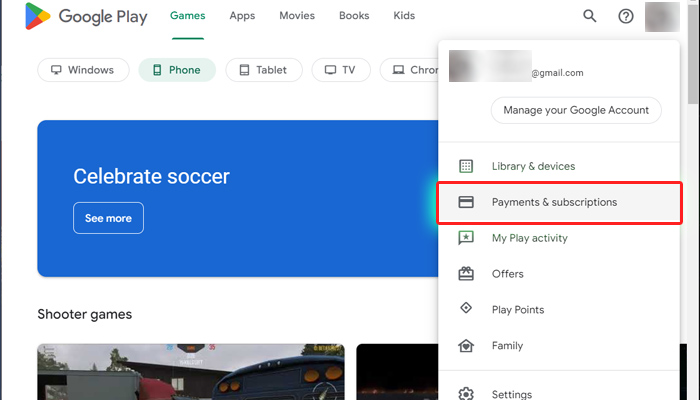This screenshot has width=700, height=400.
Task: Open Offers menu entry
Action: 559,274
